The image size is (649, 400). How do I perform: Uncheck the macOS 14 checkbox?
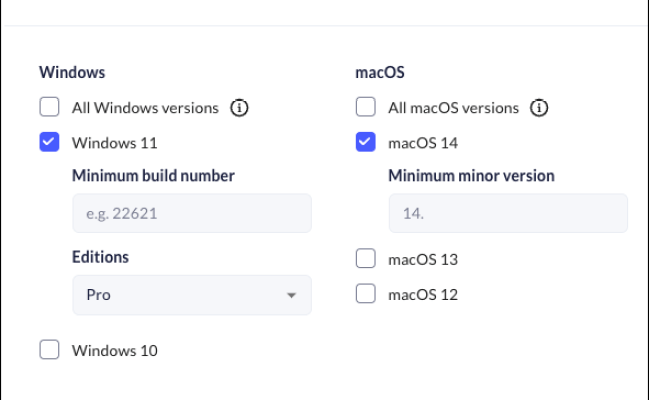(366, 142)
